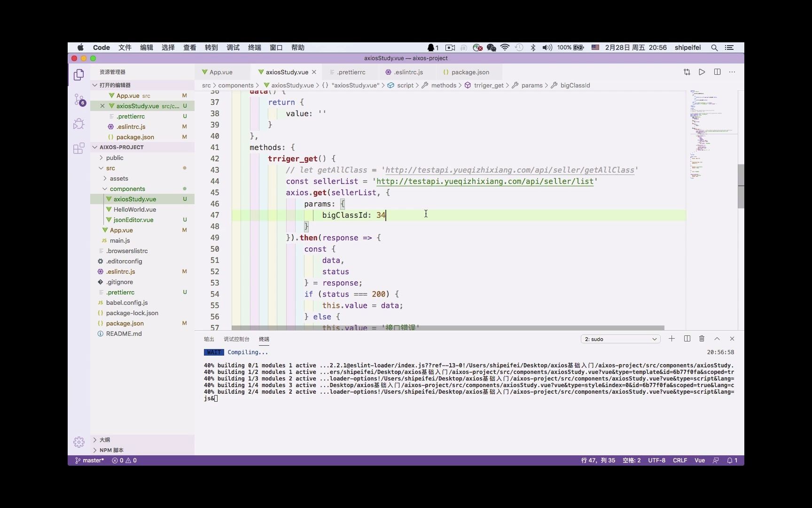The height and width of the screenshot is (508, 812).
Task: Switch to the 调试控制台 panel tab
Action: [x=236, y=339]
